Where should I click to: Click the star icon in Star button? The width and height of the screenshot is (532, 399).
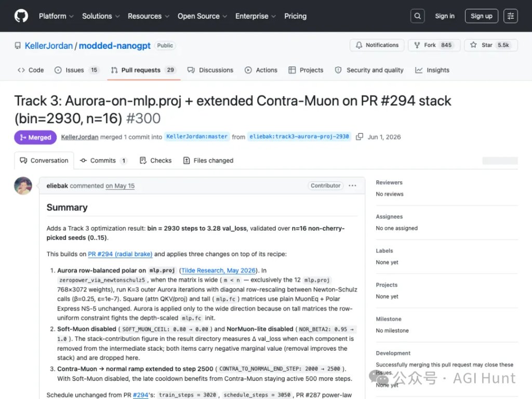pos(473,45)
